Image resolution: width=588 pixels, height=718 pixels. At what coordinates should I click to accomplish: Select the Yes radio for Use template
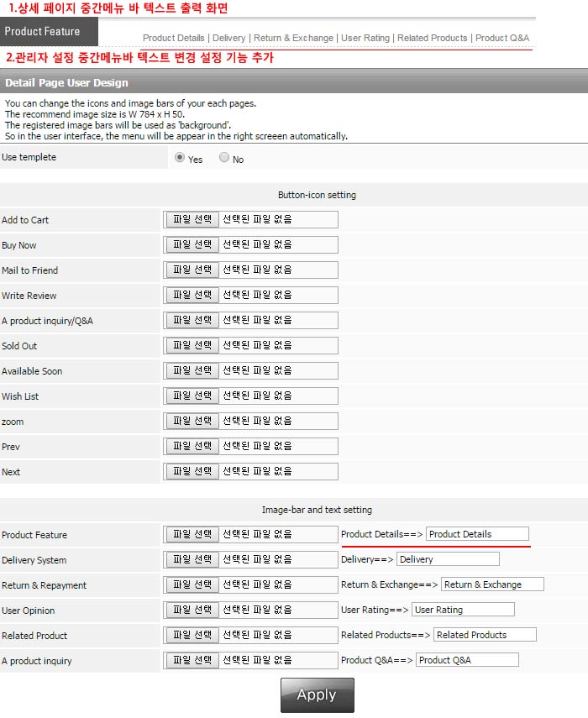click(180, 158)
